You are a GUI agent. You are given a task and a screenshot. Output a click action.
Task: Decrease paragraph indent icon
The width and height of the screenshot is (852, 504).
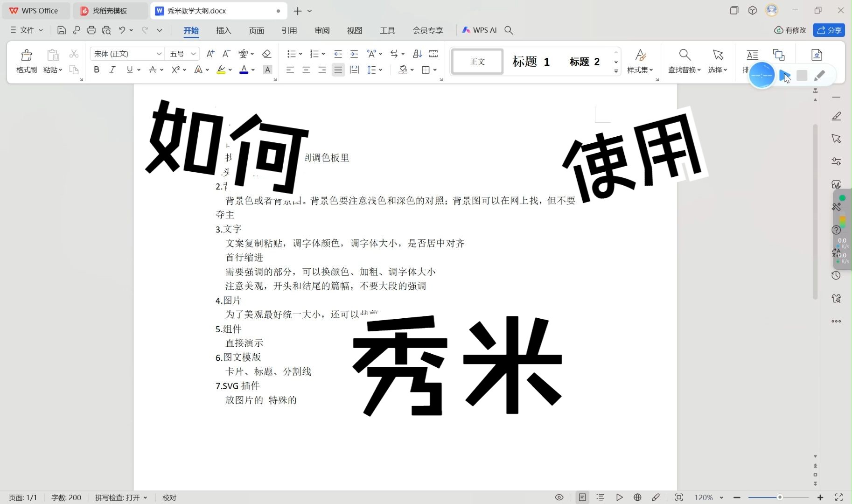[x=338, y=54]
